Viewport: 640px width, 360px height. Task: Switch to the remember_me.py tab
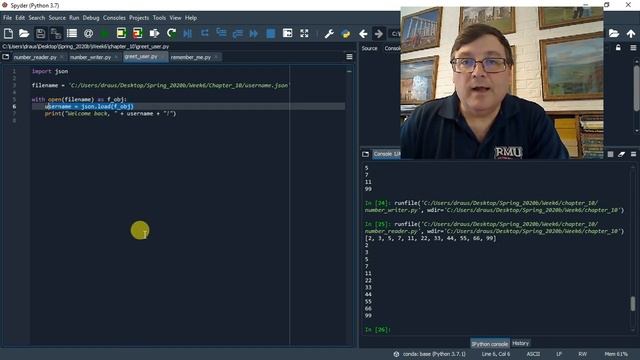[191, 58]
